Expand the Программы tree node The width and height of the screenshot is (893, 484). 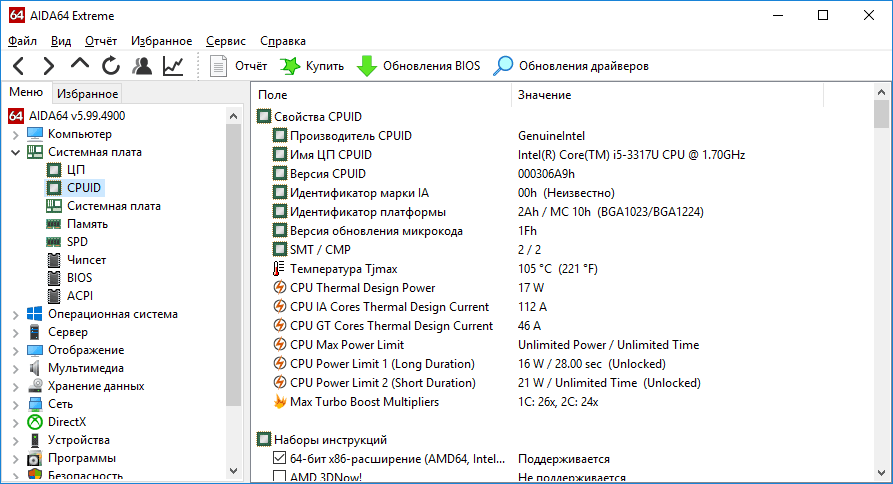click(15, 458)
